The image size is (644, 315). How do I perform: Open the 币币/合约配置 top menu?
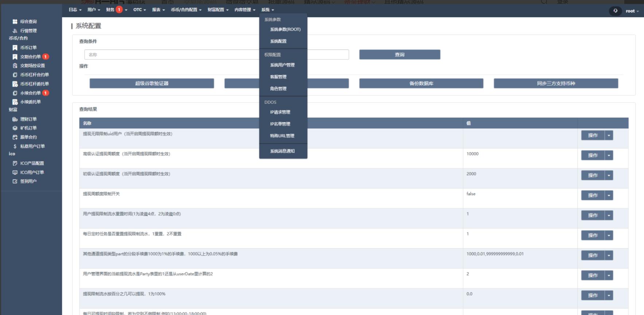point(186,10)
